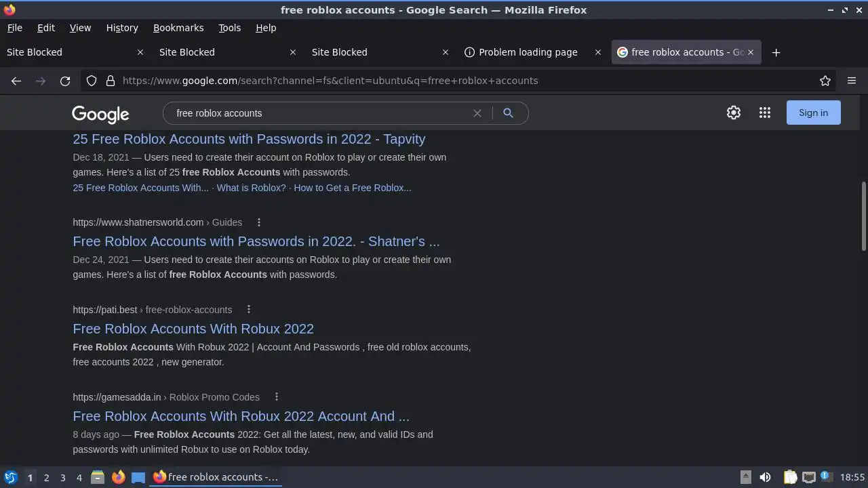868x488 pixels.
Task: Open the File menu
Action: click(14, 28)
